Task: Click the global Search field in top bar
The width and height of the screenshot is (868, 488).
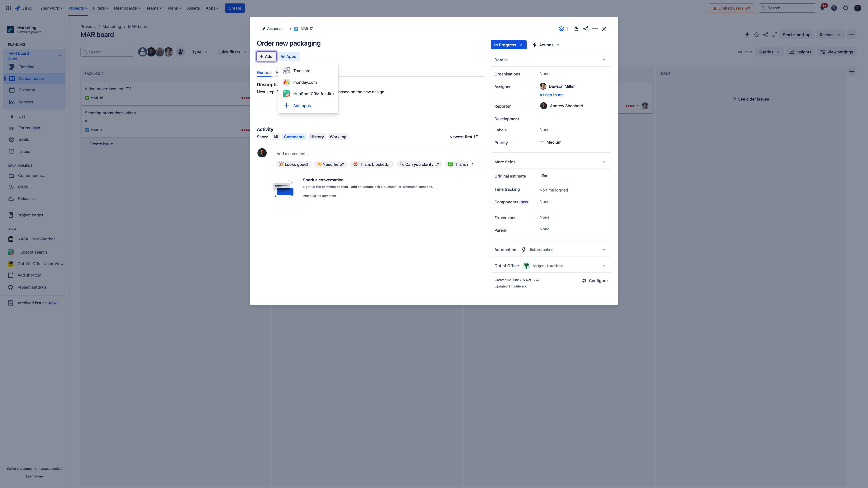Action: click(x=787, y=8)
